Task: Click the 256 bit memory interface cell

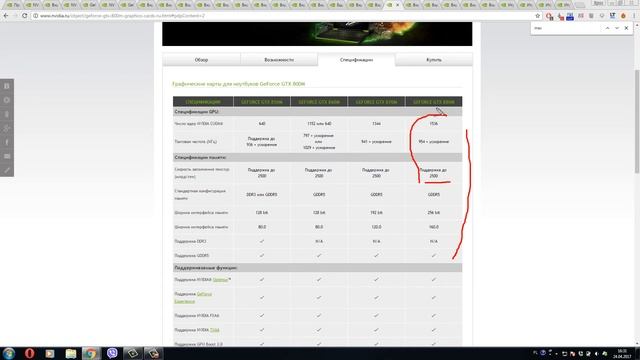Action: [433, 213]
